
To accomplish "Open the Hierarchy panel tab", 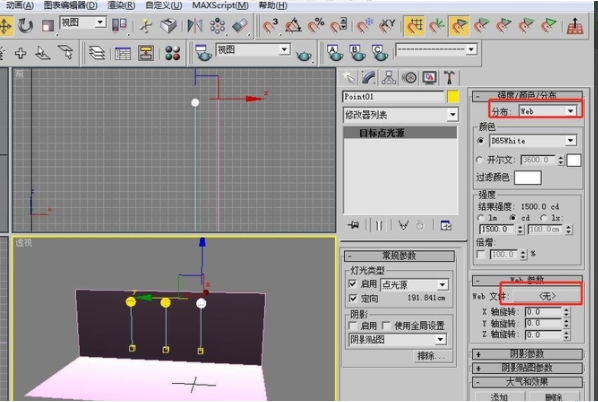I will [389, 78].
